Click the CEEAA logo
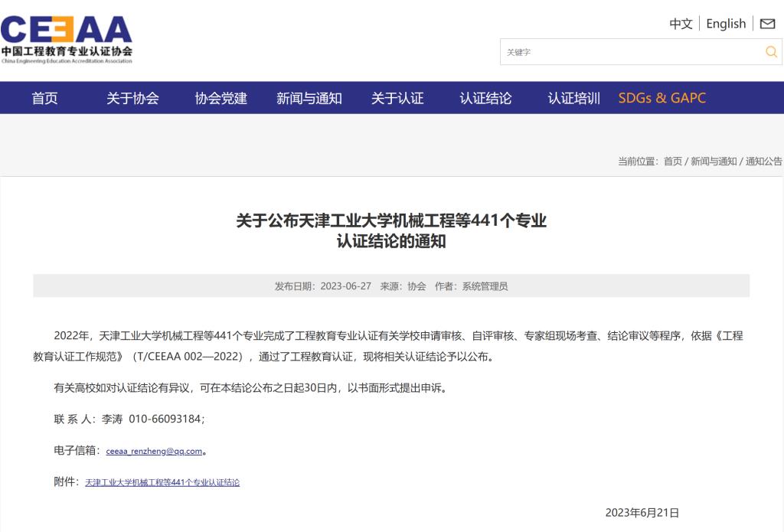The image size is (784, 532). [x=67, y=38]
